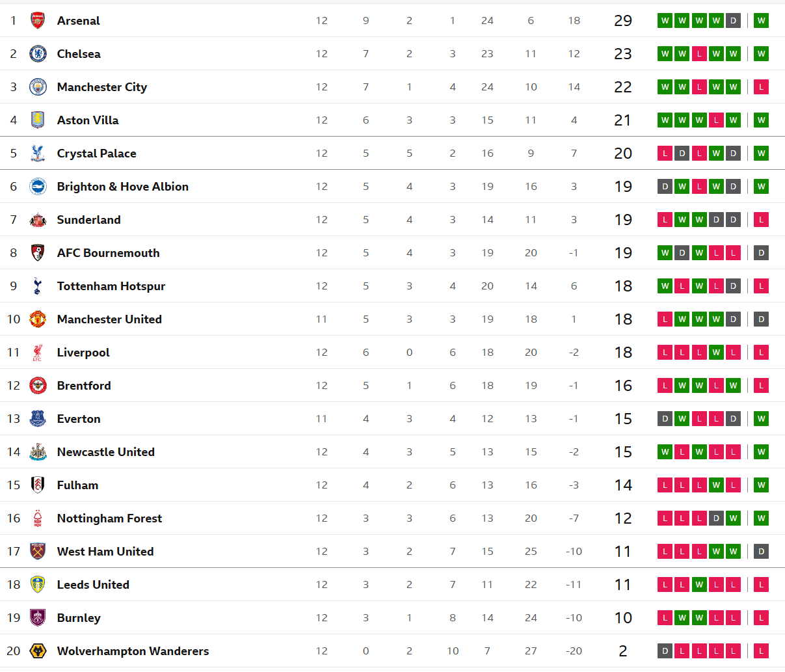Click the Everton club crest
785x672 pixels.
(38, 419)
